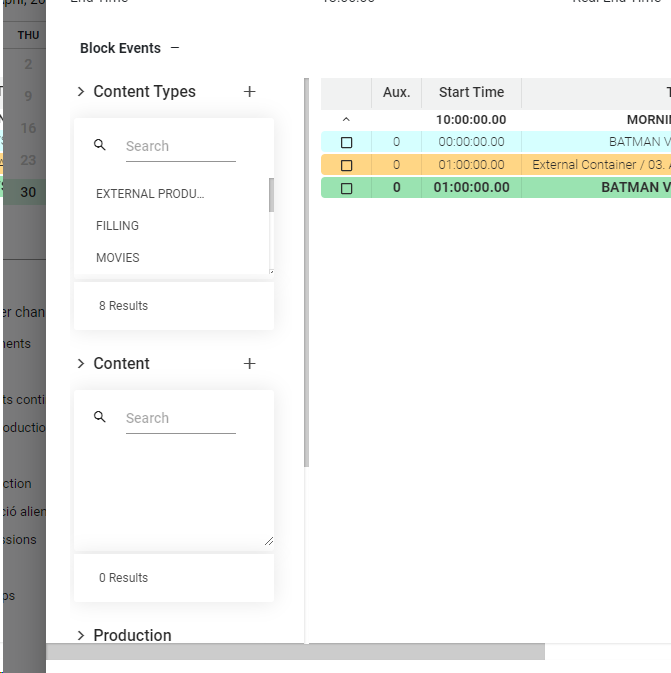Image resolution: width=671 pixels, height=673 pixels.
Task: Collapse Block Events with the minus icon
Action: coord(175,48)
